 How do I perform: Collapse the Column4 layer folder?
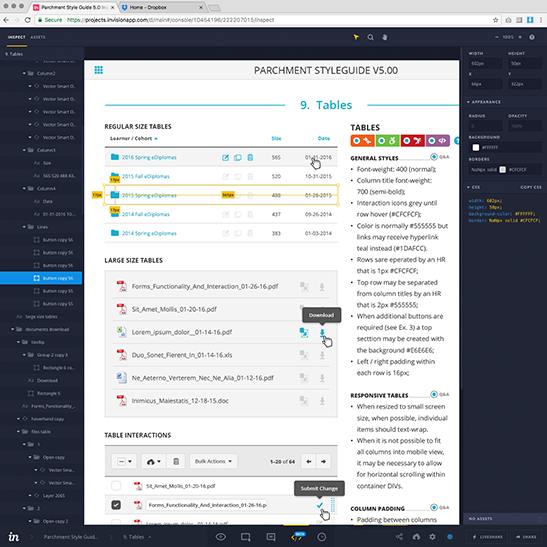[x=24, y=189]
